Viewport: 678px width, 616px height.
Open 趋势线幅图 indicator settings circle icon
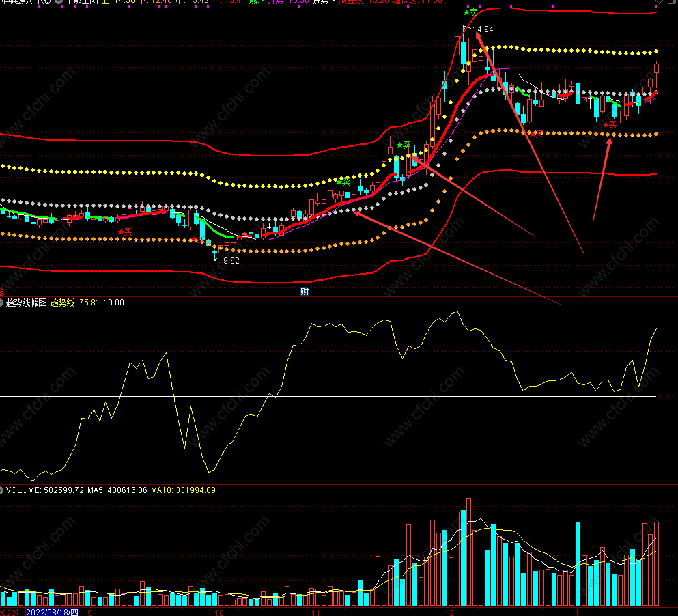[x=1, y=303]
